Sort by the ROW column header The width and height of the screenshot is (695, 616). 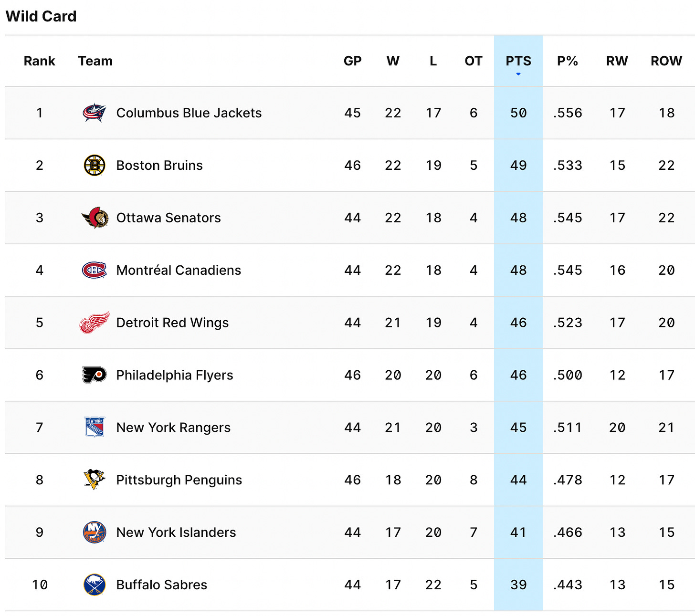[666, 61]
